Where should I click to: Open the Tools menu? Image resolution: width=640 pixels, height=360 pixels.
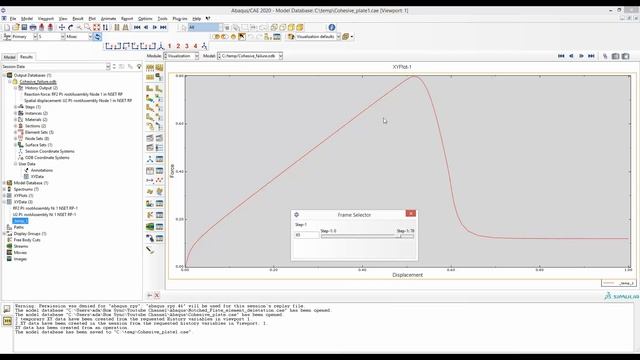pos(162,18)
